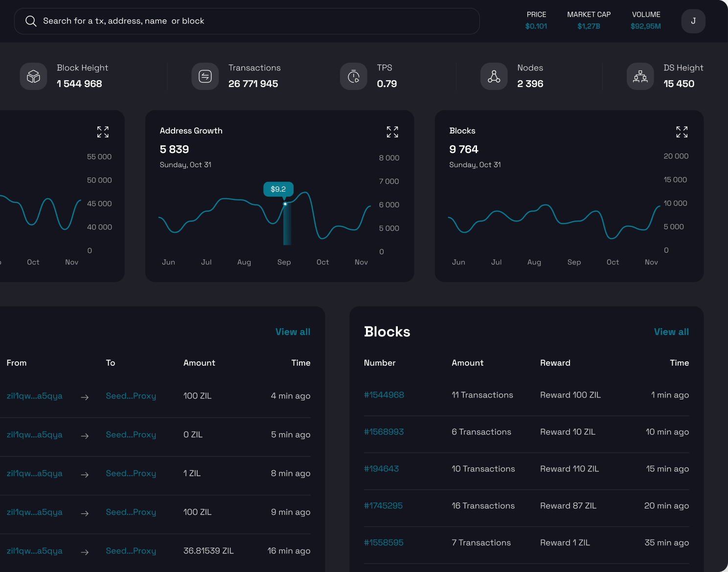The height and width of the screenshot is (572, 728).
Task: Open block #1544968
Action: [x=384, y=395]
